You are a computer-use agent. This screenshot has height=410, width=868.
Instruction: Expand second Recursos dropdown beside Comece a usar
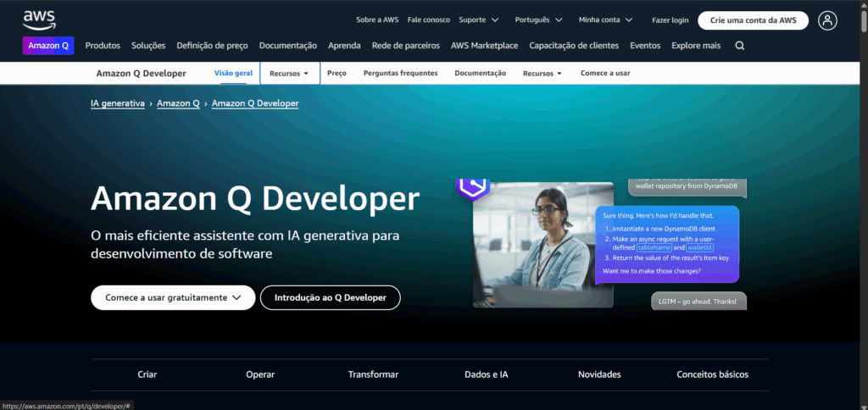click(542, 73)
